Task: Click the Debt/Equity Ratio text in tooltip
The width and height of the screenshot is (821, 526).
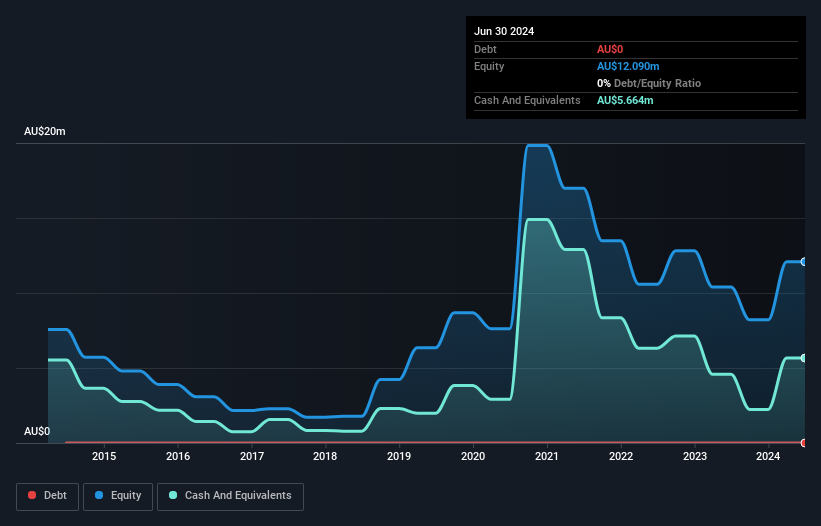Action: (657, 83)
